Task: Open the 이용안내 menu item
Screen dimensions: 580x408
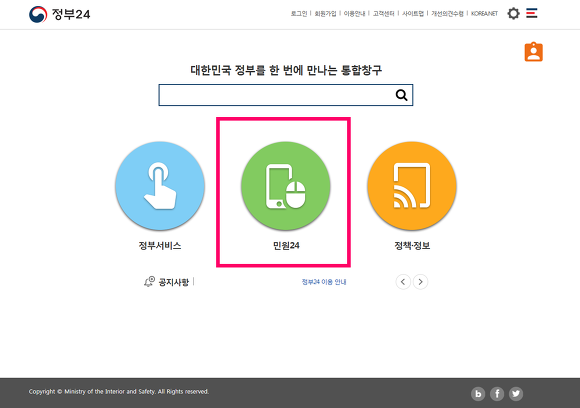Action: 354,14
